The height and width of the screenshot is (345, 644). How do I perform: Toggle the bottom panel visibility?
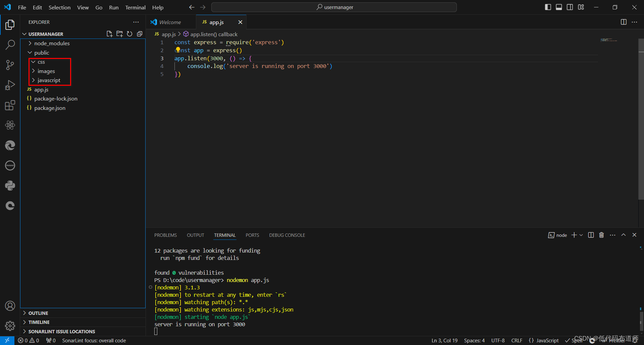coord(559,7)
